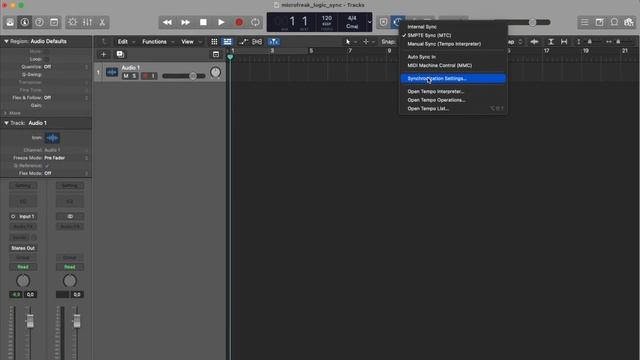Open the pointer left-click tool menu
640x360 pixels.
pyautogui.click(x=350, y=42)
